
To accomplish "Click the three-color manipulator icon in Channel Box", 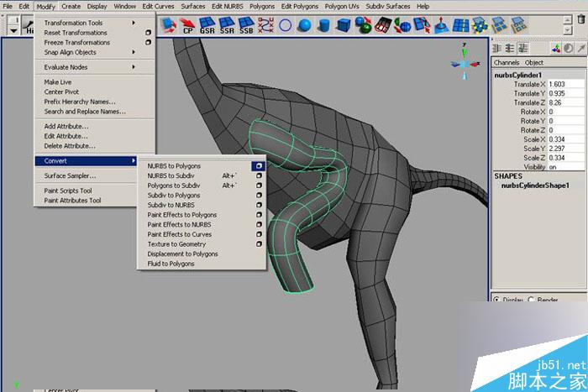I will pyautogui.click(x=556, y=48).
